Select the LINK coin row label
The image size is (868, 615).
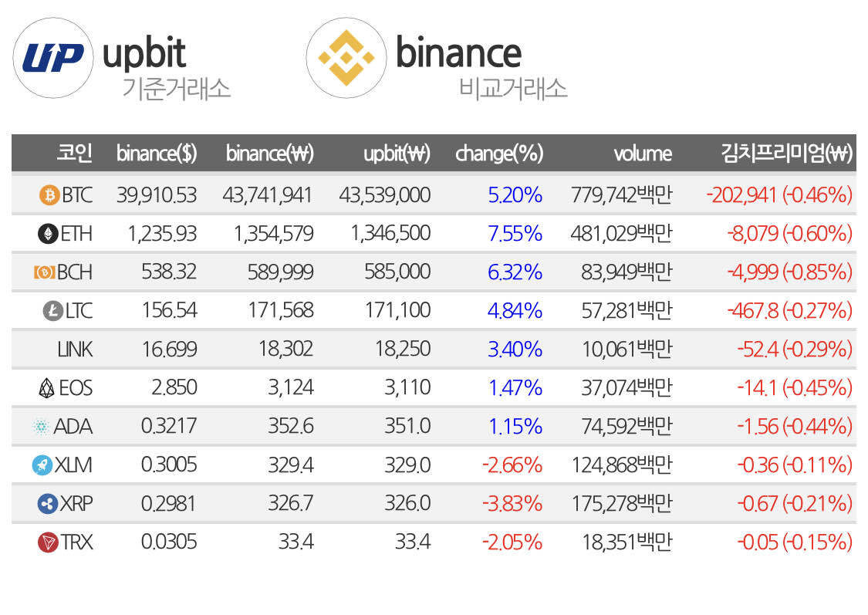74,350
